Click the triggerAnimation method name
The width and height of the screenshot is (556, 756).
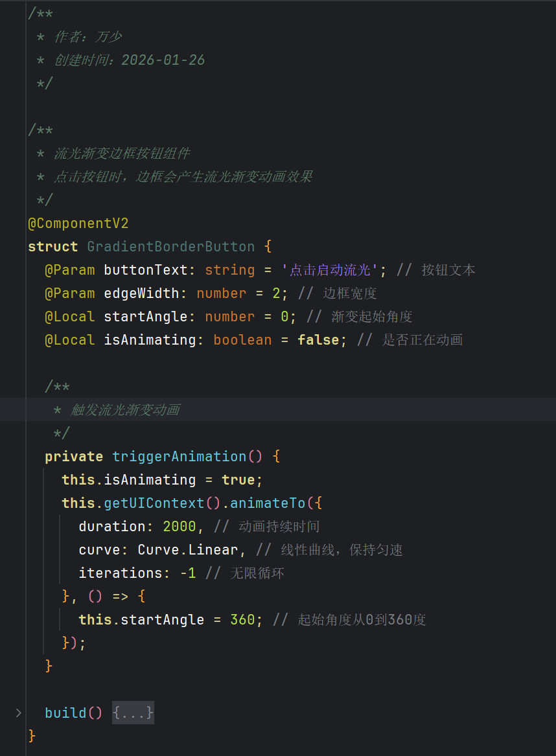[x=179, y=457]
